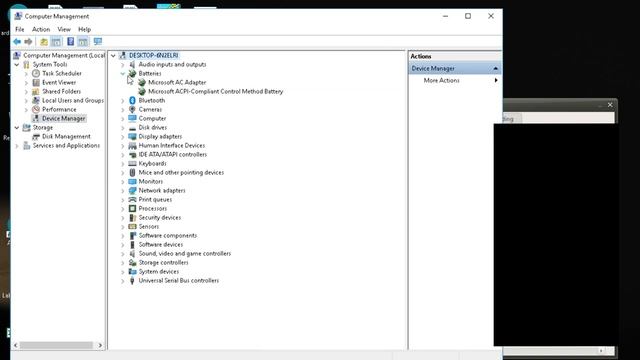The height and width of the screenshot is (360, 640).
Task: Click the Bluetooth category icon
Action: click(x=132, y=100)
